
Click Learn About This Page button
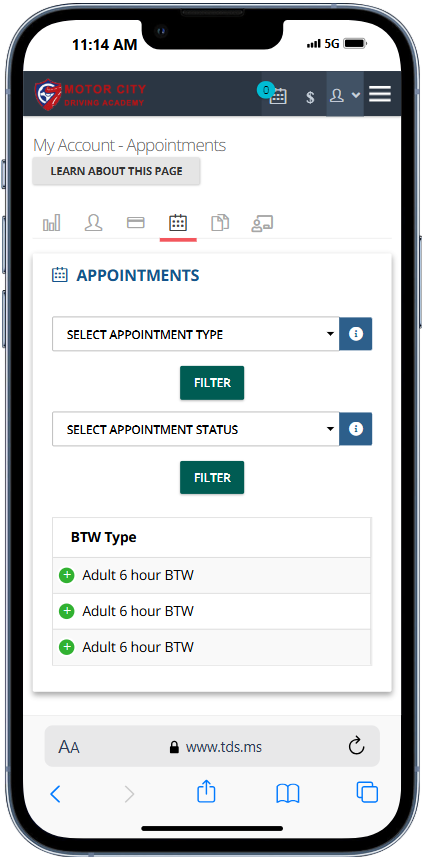pyautogui.click(x=116, y=171)
